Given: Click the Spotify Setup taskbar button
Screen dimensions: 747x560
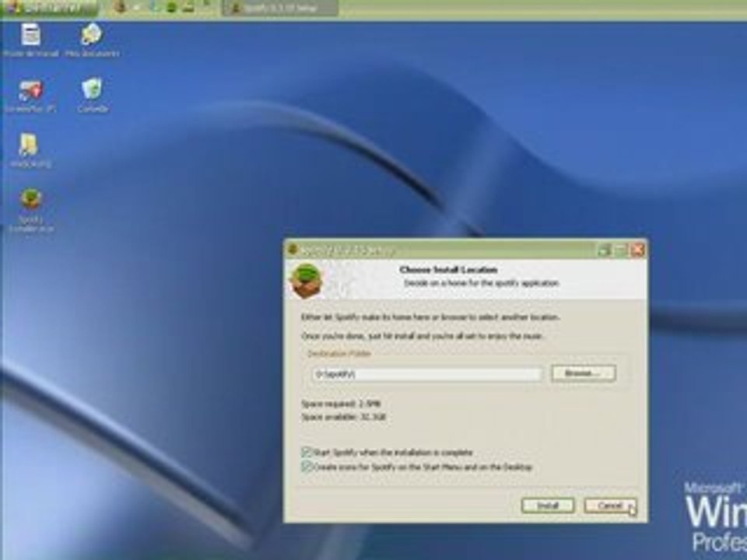Looking at the screenshot, I should pos(280,8).
